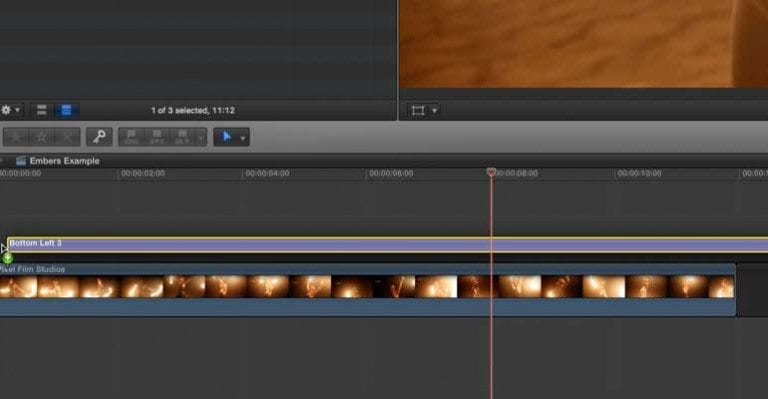Select the Pixel Film Studios video clip
The height and width of the screenshot is (399, 768).
pos(367,290)
